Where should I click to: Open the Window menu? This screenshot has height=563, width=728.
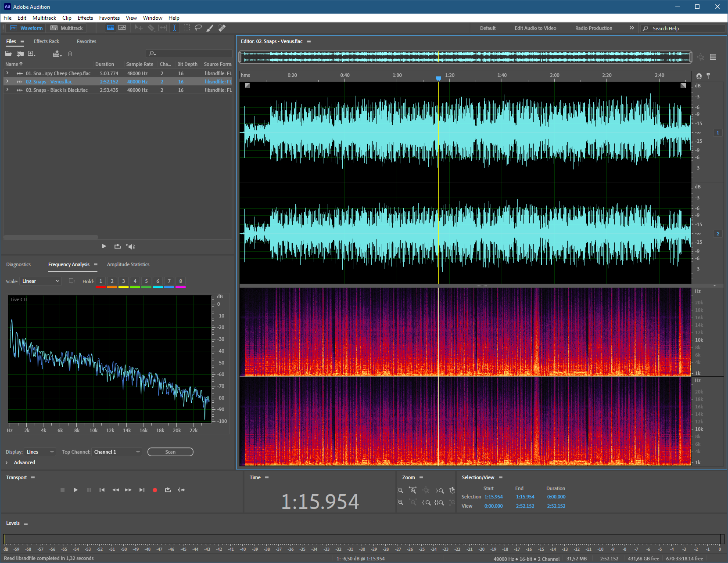[x=153, y=18]
